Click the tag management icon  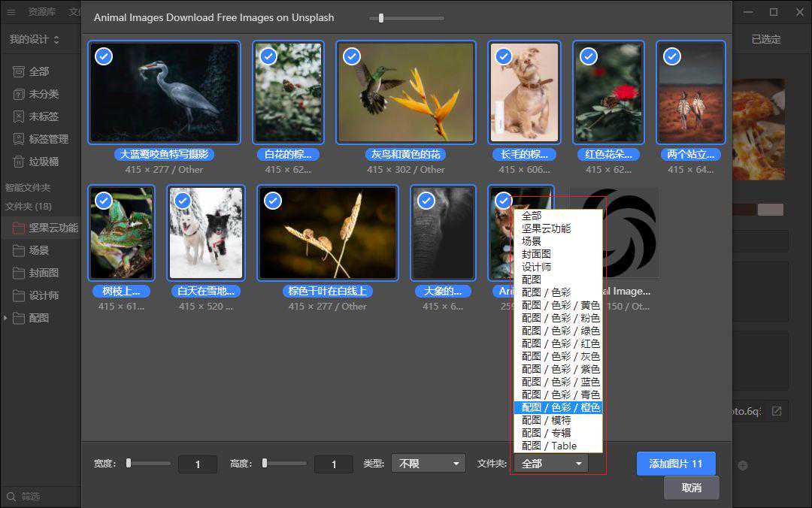click(x=19, y=139)
